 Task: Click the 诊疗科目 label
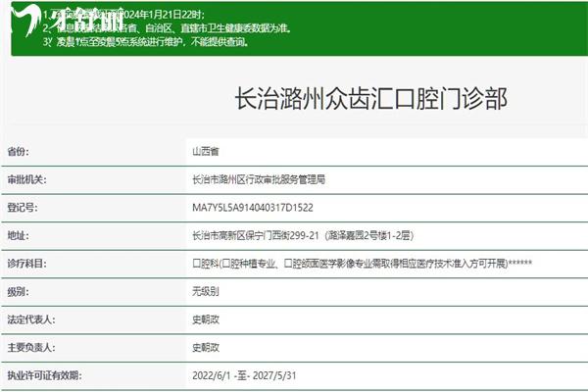pyautogui.click(x=26, y=264)
